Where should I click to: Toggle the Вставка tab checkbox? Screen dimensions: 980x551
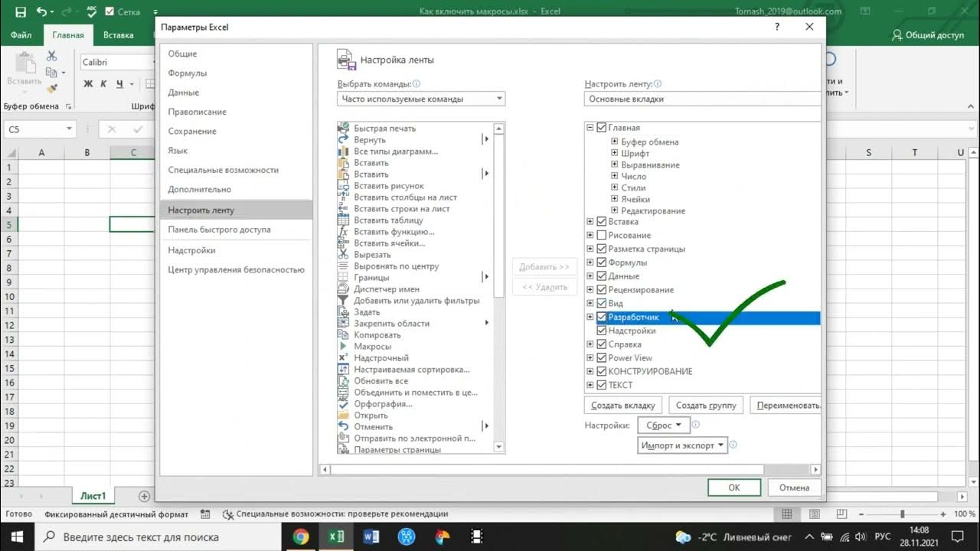click(x=601, y=222)
